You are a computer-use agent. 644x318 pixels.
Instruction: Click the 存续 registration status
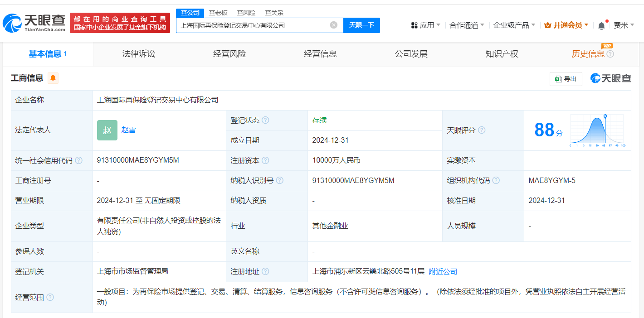319,120
